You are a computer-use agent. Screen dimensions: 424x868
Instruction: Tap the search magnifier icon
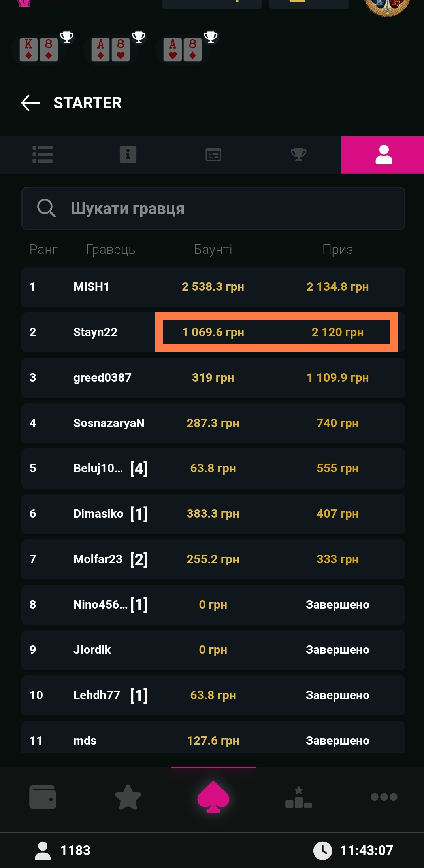(46, 208)
